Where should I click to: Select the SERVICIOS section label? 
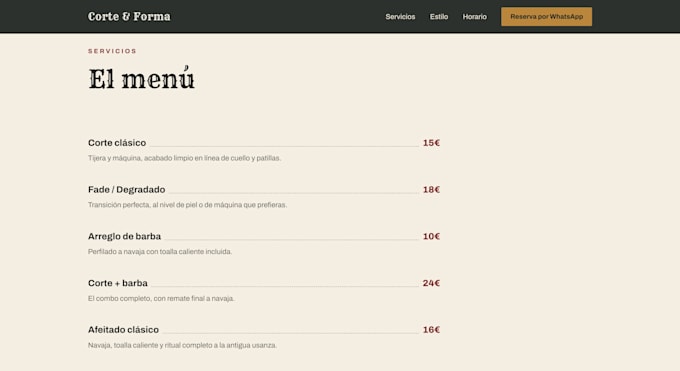click(x=112, y=51)
